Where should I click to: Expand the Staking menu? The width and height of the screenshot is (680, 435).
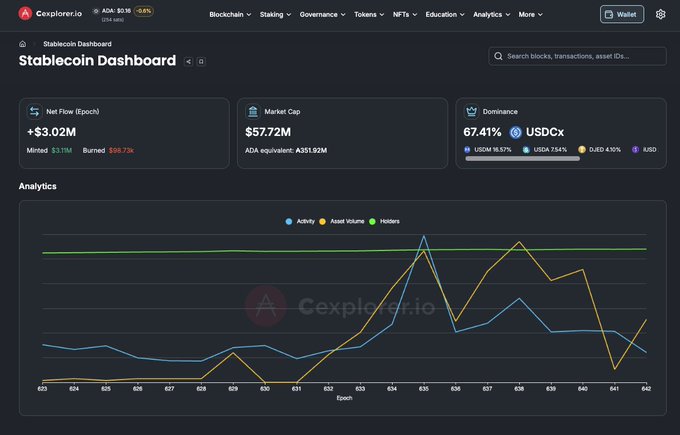(275, 14)
